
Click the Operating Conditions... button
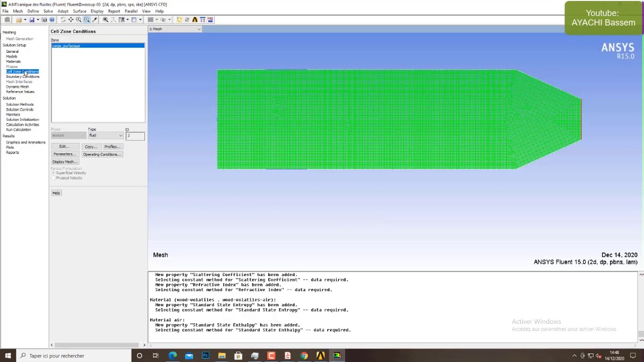pyautogui.click(x=102, y=154)
